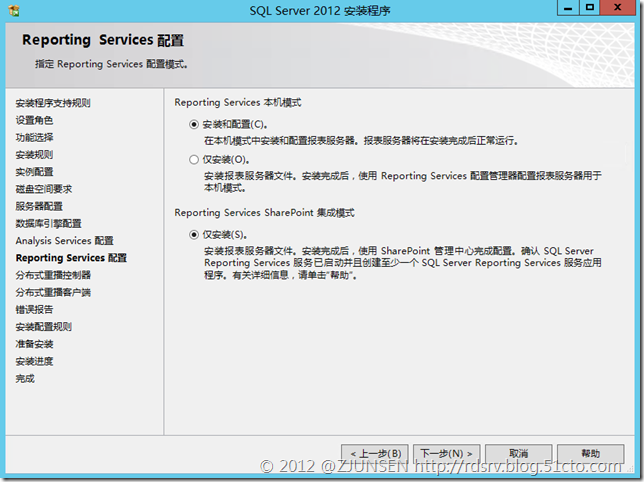644x482 pixels.
Task: Open the 安装规则 step
Action: (34, 154)
